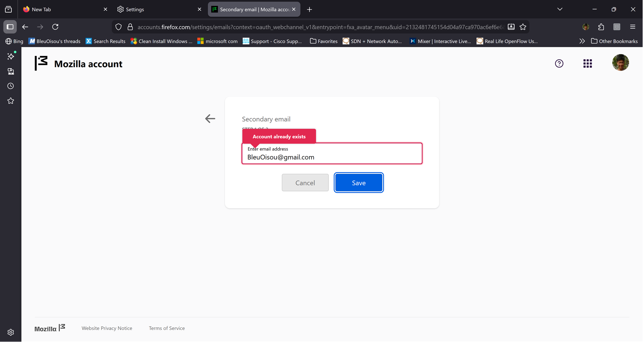Open the tracking protection shield icon
The height and width of the screenshot is (342, 644).
(119, 27)
